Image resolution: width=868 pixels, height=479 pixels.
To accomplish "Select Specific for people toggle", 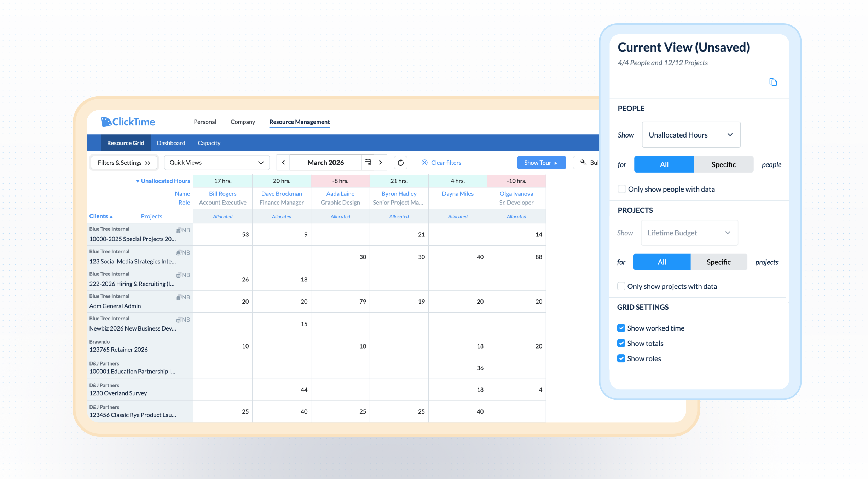I will click(723, 165).
